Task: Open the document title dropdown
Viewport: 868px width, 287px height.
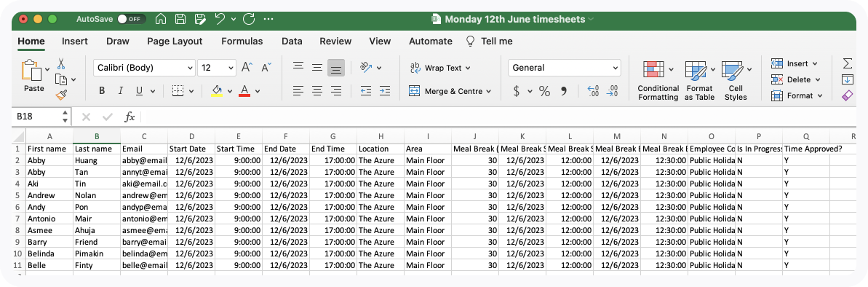Action: (x=591, y=20)
